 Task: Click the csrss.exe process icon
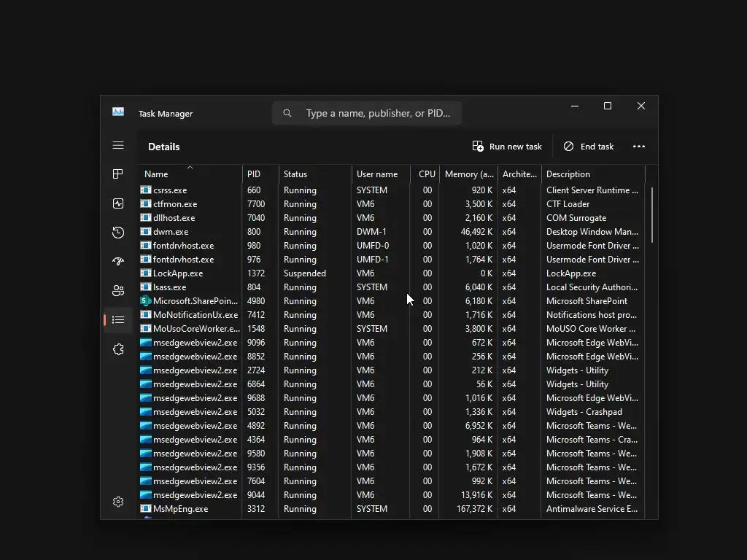[146, 190]
